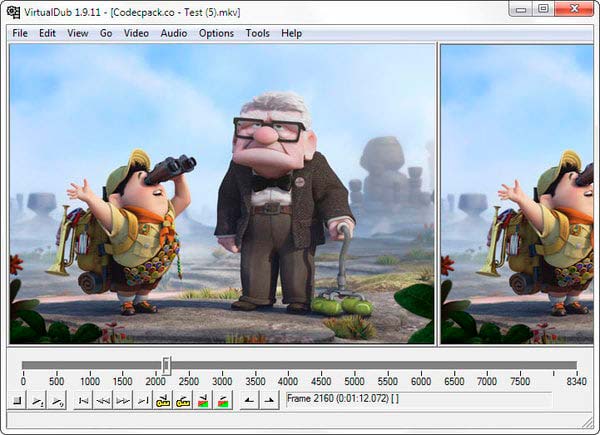Click the timeline tick labeled 3500
Screen dimensions: 600x435
click(x=255, y=381)
